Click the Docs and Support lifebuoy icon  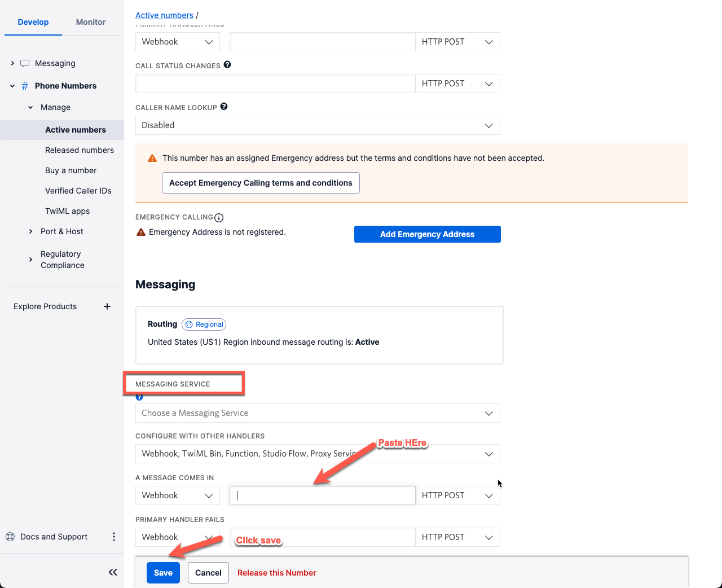(x=10, y=537)
